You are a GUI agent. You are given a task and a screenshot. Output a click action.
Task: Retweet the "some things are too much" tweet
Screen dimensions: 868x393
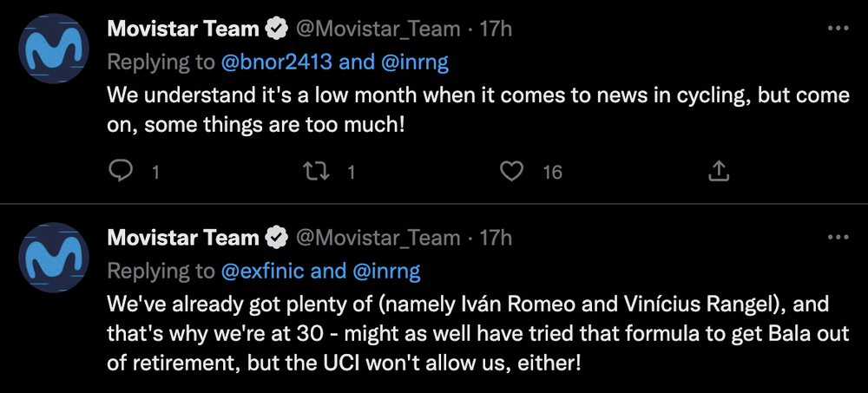pos(317,172)
